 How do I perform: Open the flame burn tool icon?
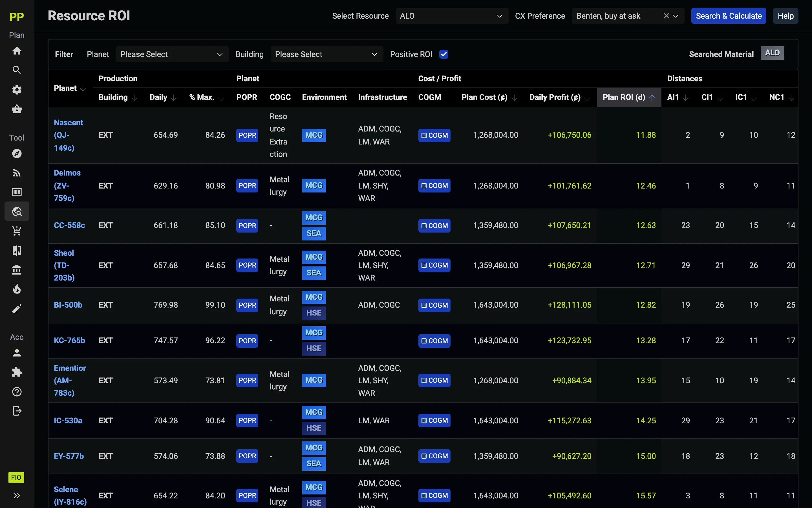click(17, 289)
